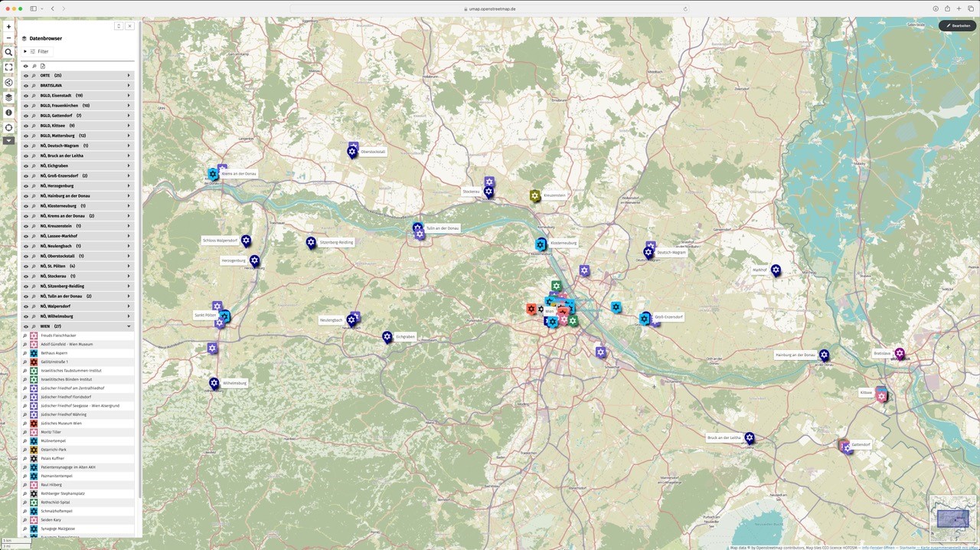Hide the WIEN layer using its eye icon
The height and width of the screenshot is (550, 980).
[25, 326]
